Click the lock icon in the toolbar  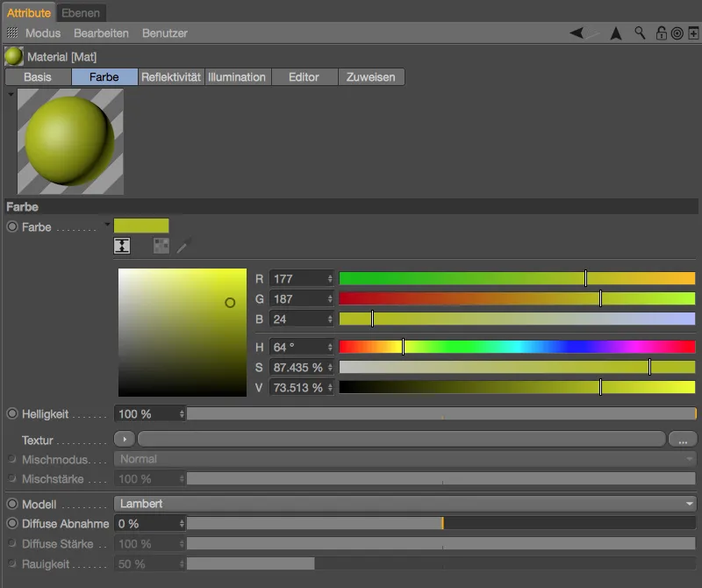(x=662, y=32)
